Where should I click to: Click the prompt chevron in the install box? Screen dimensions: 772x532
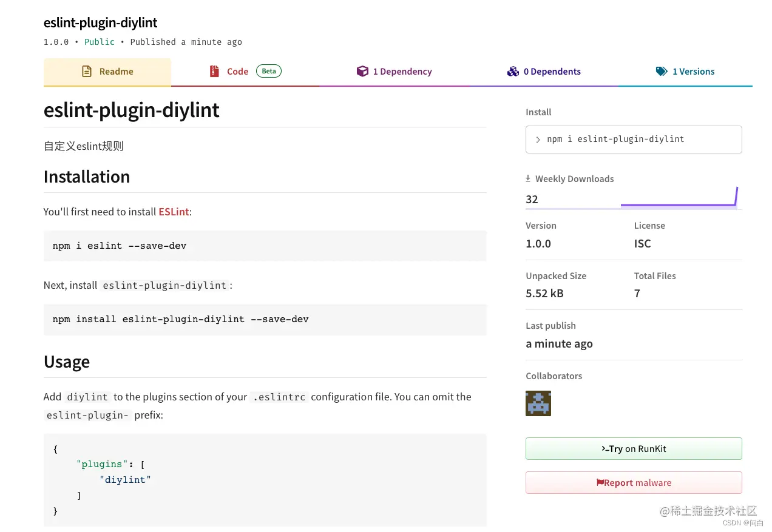pyautogui.click(x=538, y=140)
